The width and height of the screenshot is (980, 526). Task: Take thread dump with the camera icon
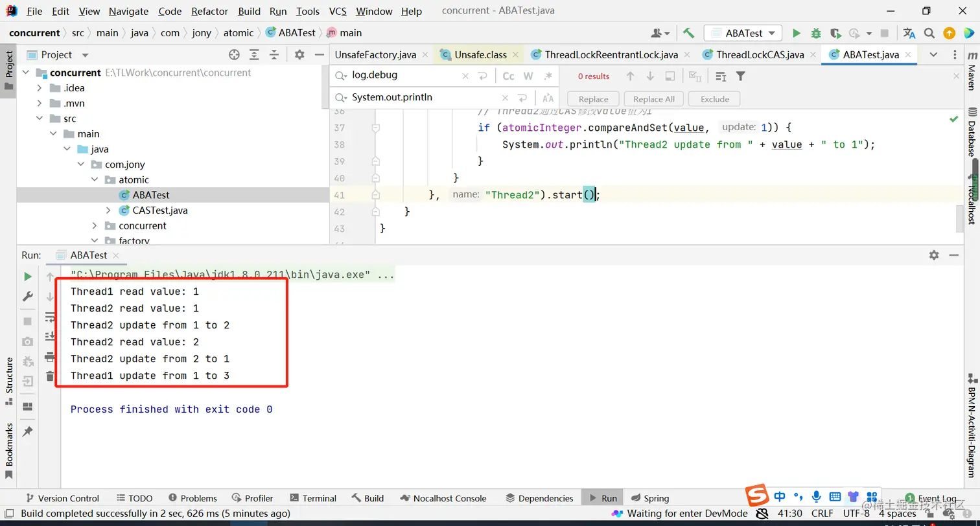coord(28,341)
